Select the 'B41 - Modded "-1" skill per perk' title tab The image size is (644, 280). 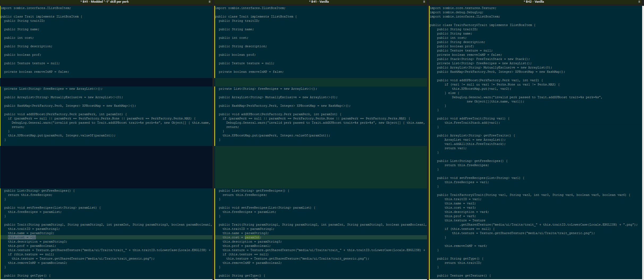point(105,2)
